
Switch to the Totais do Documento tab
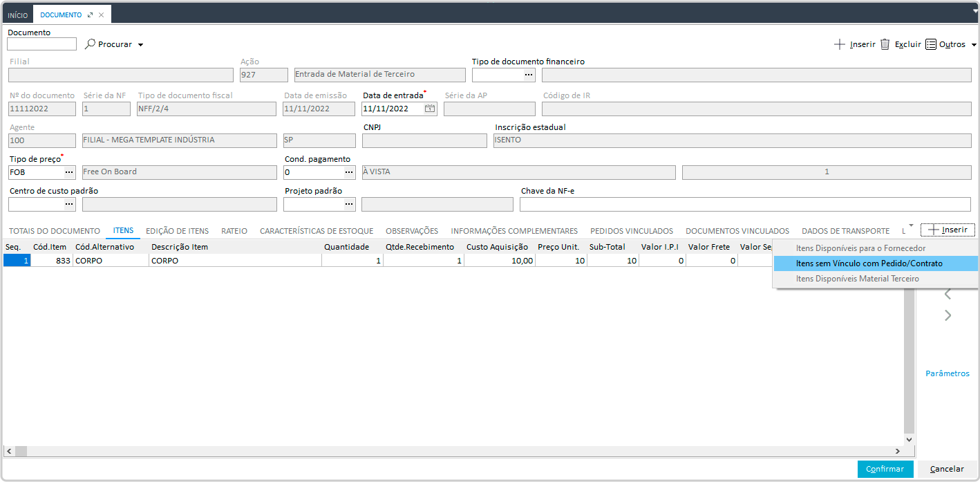tap(55, 231)
